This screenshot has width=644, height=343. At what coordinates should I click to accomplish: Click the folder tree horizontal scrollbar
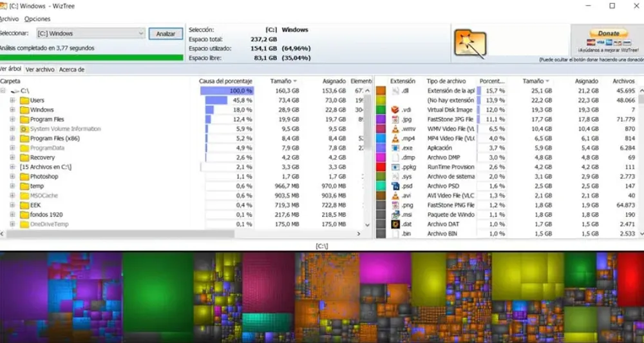(120, 233)
